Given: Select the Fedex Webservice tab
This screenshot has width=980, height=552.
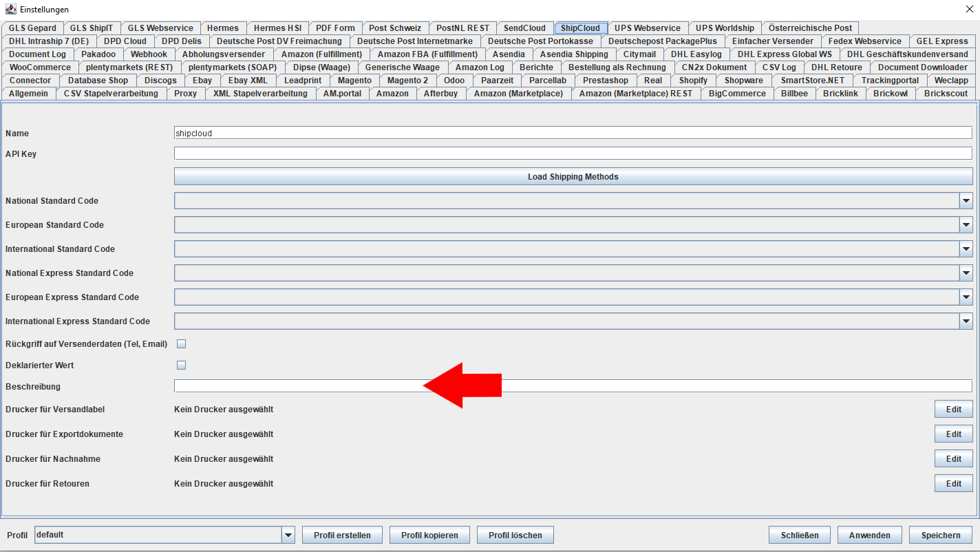Looking at the screenshot, I should 864,41.
